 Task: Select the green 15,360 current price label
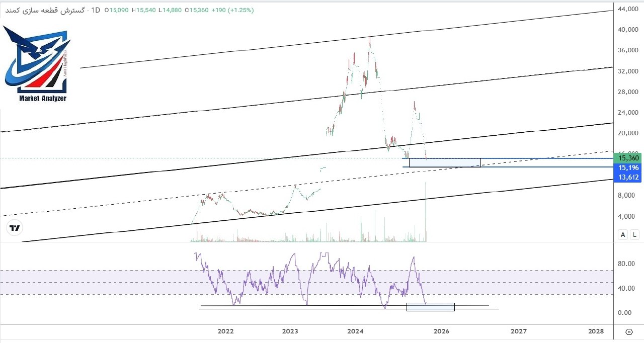[629, 158]
